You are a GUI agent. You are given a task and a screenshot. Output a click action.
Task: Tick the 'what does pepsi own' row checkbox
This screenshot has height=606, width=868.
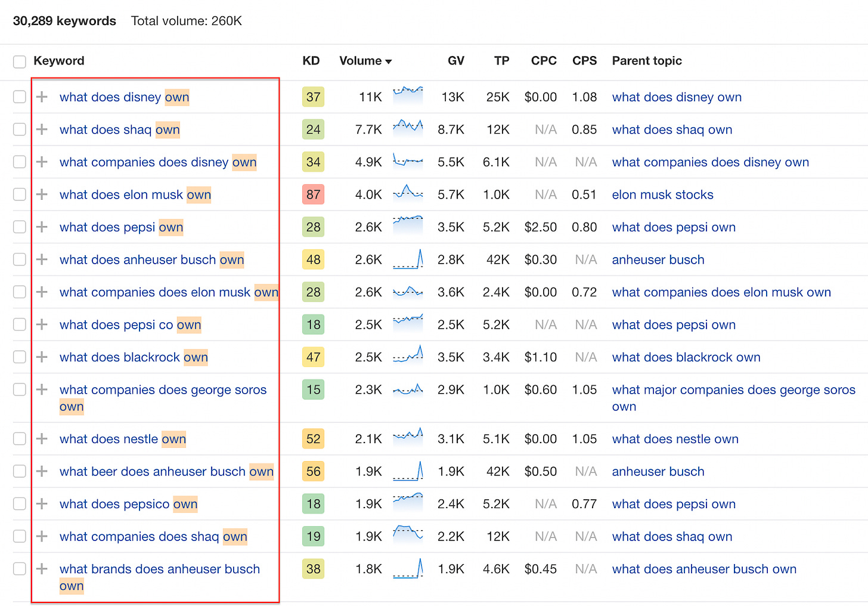[20, 227]
